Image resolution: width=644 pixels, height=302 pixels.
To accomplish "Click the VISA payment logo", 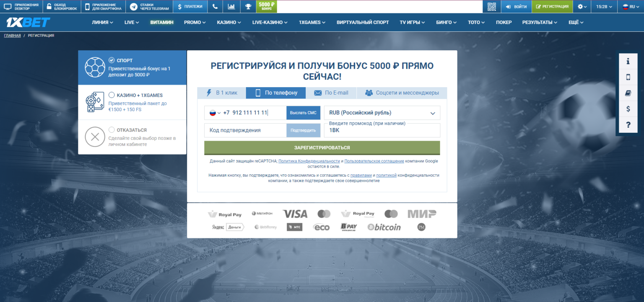I will point(295,214).
